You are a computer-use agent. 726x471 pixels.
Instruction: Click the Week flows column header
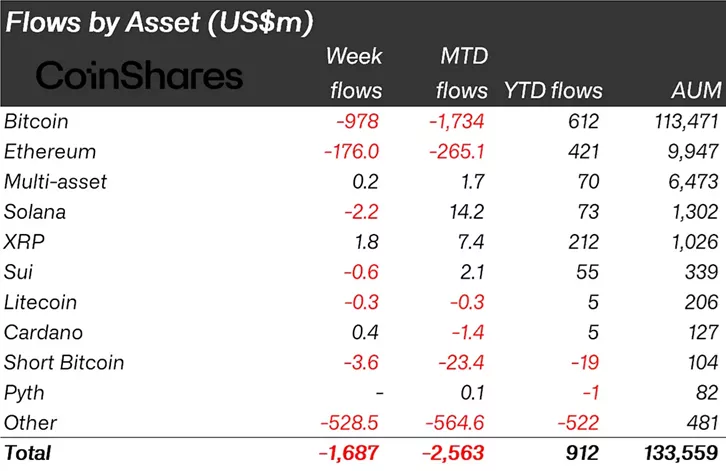tap(355, 73)
